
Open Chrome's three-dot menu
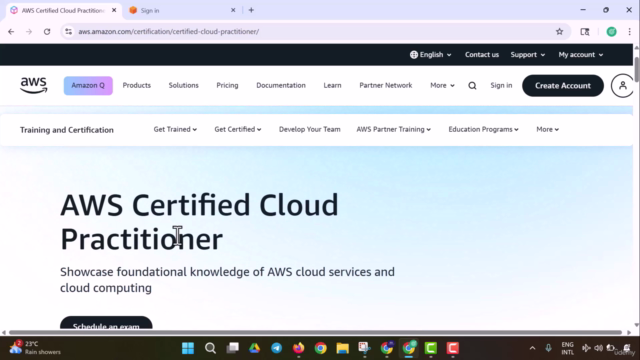(629, 31)
